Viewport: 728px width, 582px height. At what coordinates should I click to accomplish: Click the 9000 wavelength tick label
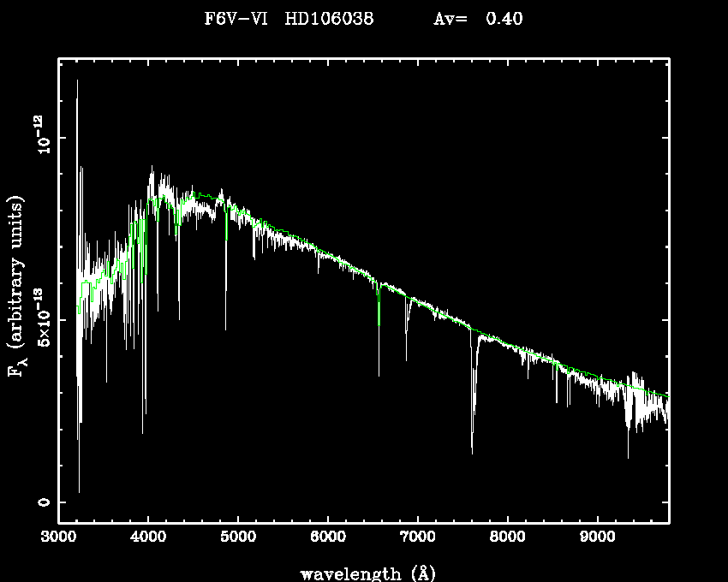click(x=597, y=537)
